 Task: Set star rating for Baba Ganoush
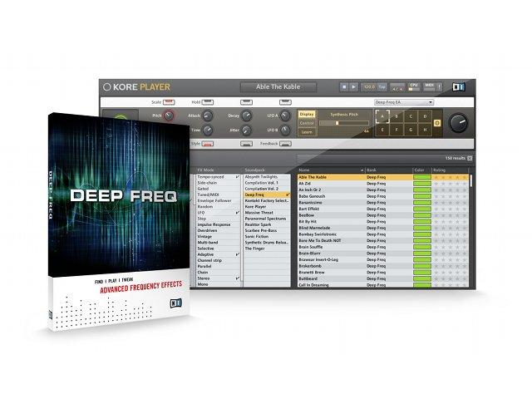tap(451, 196)
